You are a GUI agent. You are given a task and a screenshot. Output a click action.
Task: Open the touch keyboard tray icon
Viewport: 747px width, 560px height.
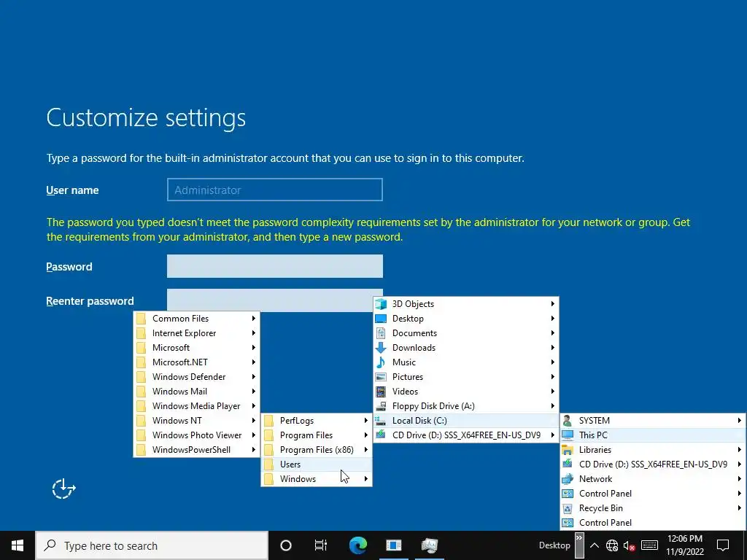pyautogui.click(x=649, y=545)
